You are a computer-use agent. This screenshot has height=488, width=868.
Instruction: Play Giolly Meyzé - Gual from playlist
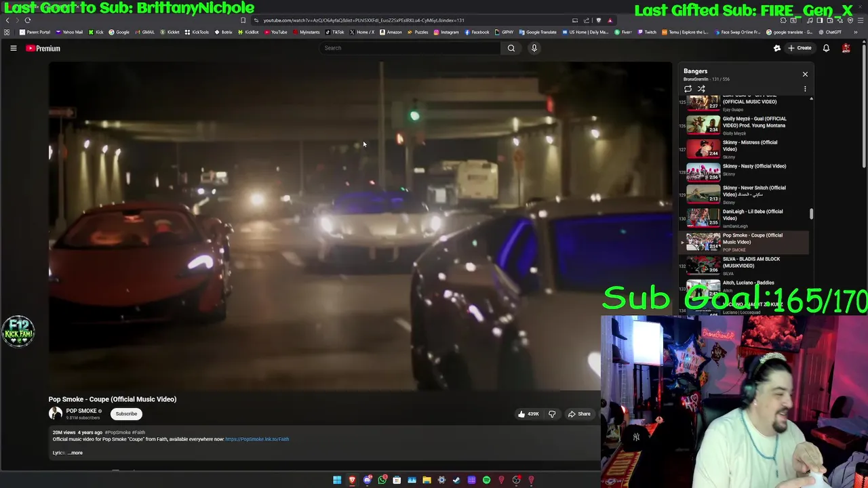pyautogui.click(x=744, y=125)
